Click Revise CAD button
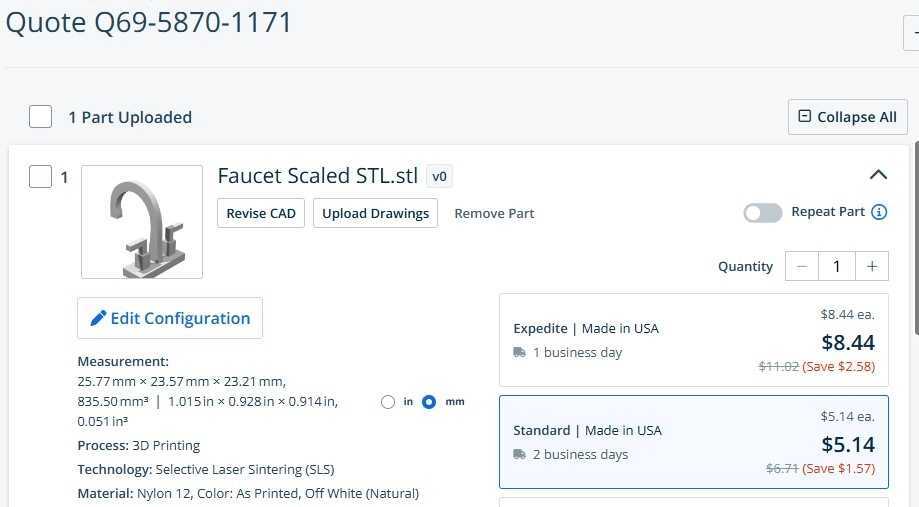 click(261, 213)
